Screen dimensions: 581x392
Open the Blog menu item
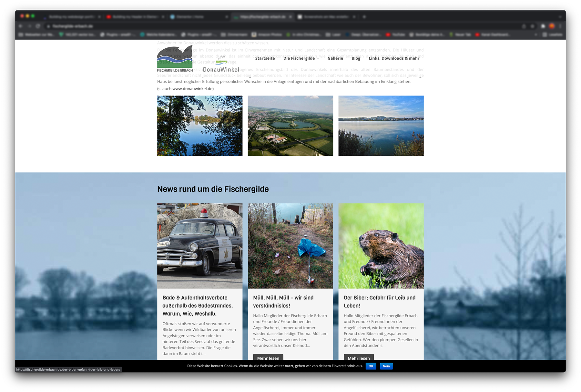356,58
